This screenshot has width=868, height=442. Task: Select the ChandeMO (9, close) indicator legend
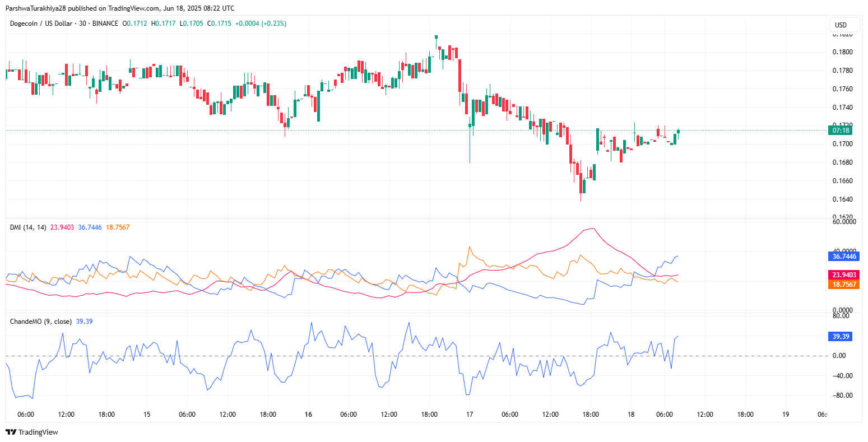coord(41,322)
